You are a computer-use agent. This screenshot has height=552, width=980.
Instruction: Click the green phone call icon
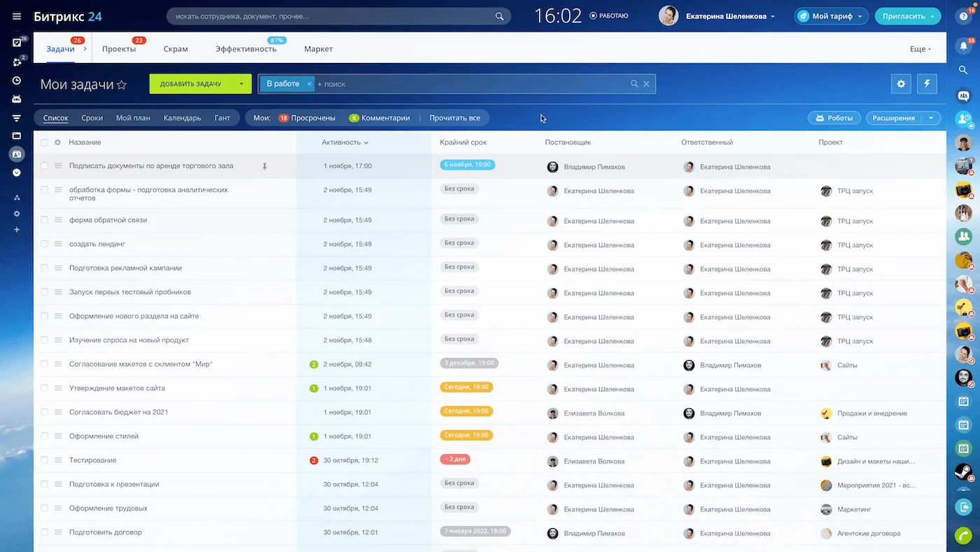coord(964,534)
